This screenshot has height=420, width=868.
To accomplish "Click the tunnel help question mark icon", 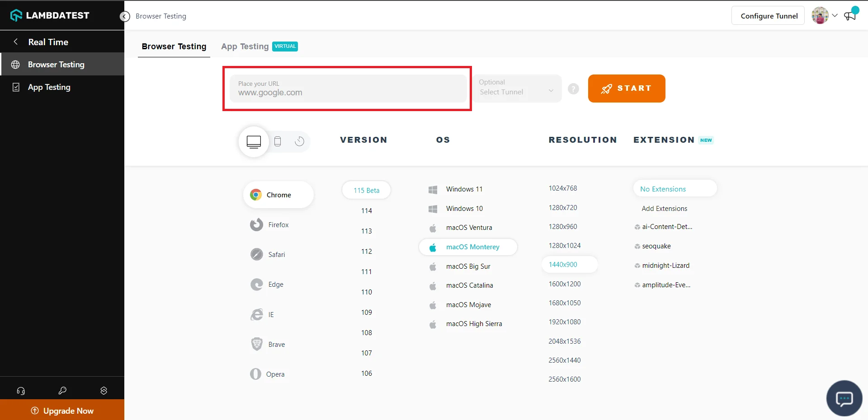I will pos(573,89).
